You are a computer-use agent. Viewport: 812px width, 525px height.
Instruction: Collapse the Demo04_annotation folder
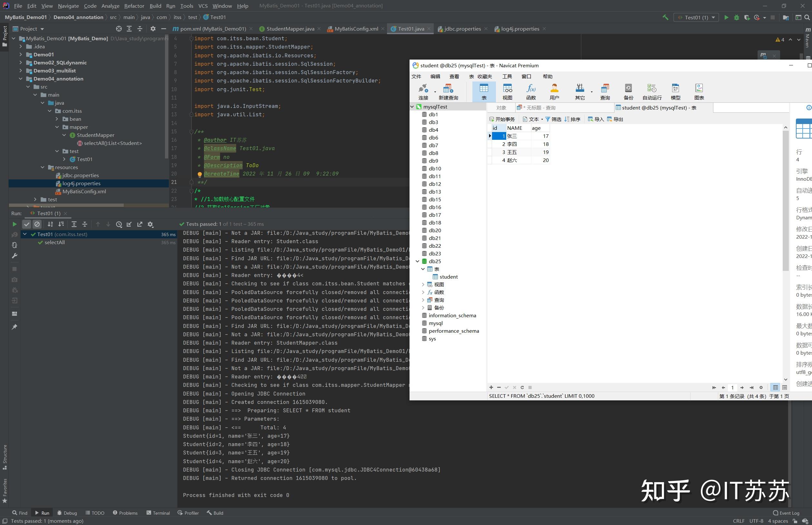point(21,79)
